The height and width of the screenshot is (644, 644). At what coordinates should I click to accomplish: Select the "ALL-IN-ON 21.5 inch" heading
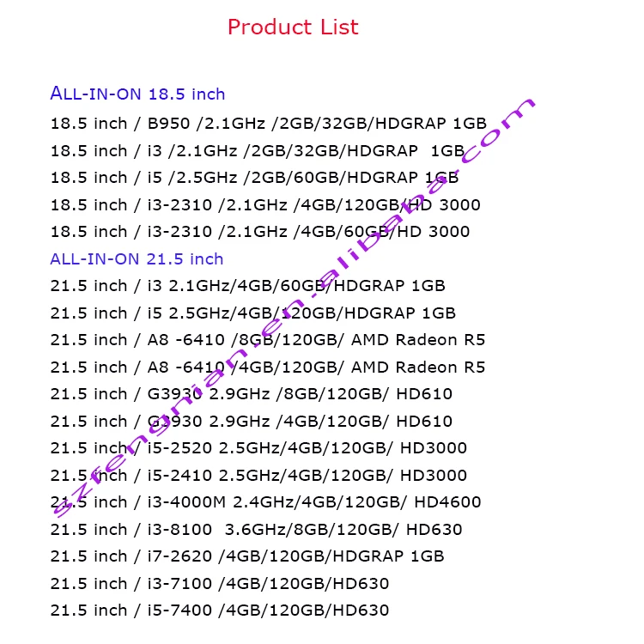[137, 258]
